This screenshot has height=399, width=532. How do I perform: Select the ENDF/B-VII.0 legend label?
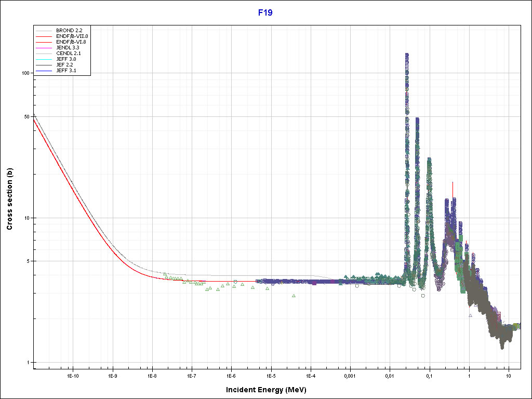pos(72,36)
